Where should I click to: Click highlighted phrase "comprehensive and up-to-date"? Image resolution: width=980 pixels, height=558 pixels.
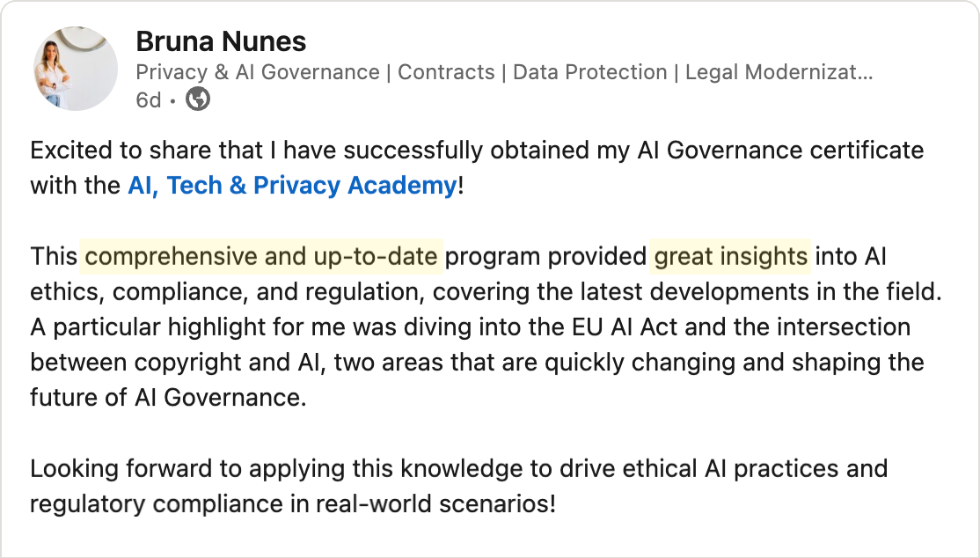tap(261, 257)
